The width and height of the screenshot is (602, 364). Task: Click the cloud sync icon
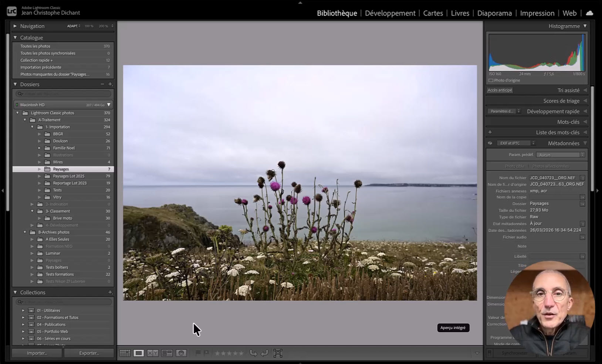tap(589, 13)
